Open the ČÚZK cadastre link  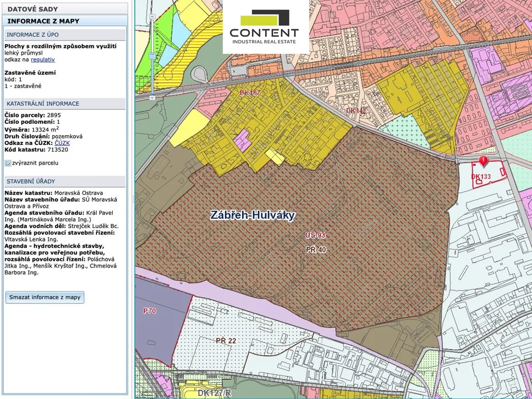[x=62, y=143]
